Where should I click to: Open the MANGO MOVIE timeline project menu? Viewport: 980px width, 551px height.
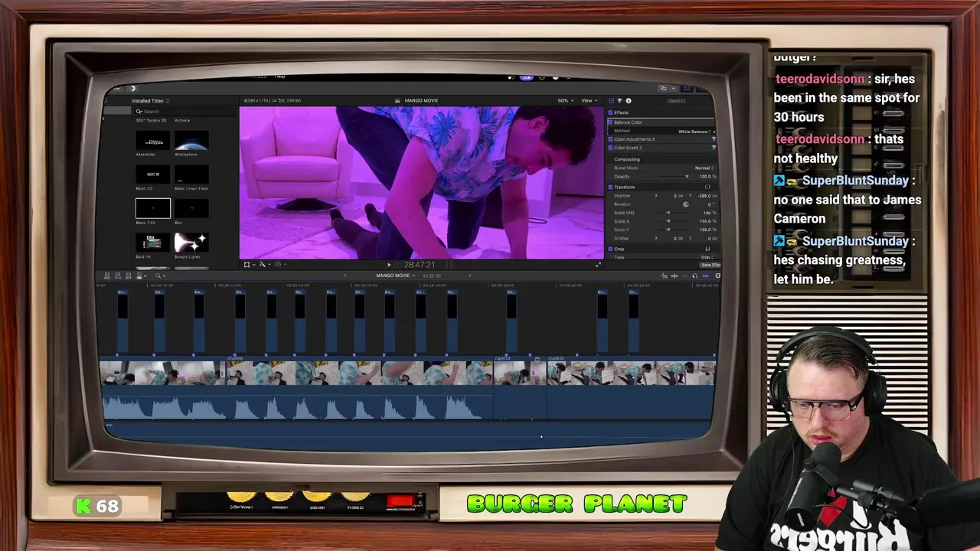pos(395,275)
